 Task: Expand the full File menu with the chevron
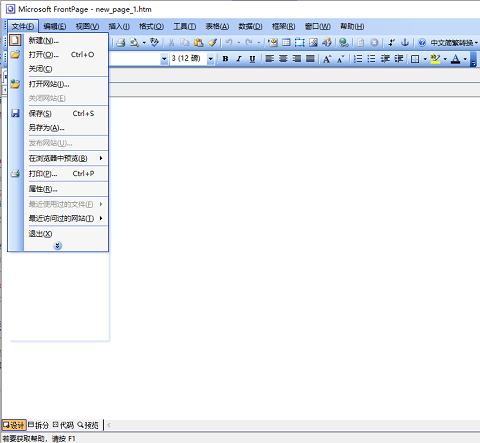click(x=58, y=246)
